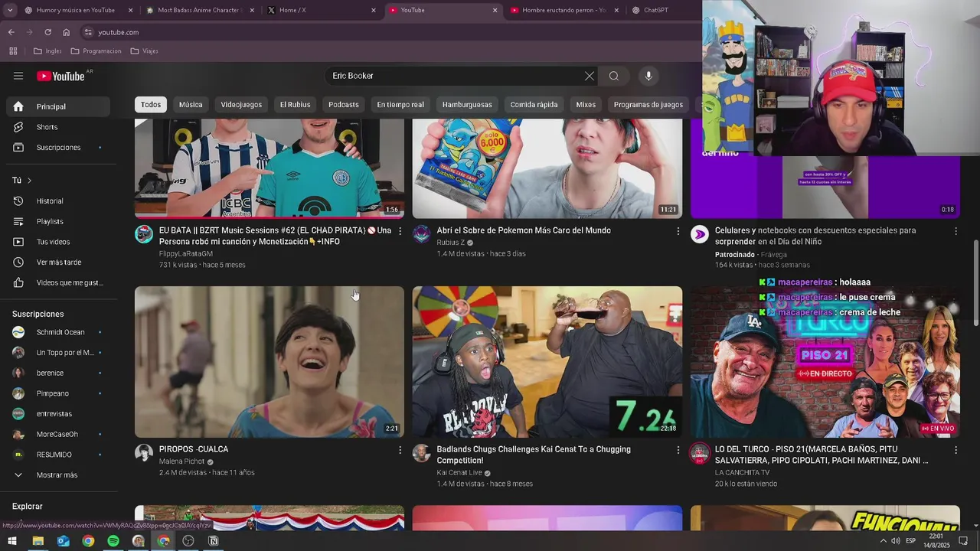The width and height of the screenshot is (980, 551).
Task: Play the PIROPOS -CUALCA thumbnail
Action: [269, 362]
